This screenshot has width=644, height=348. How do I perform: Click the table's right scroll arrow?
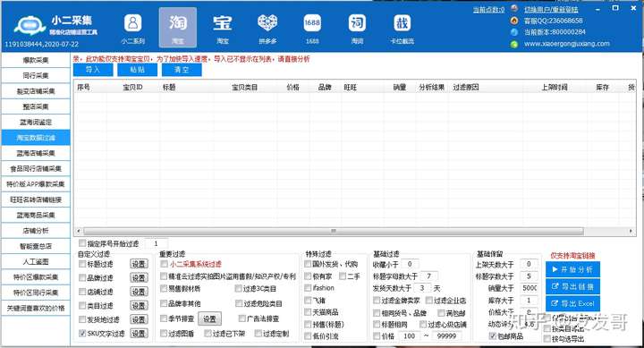click(x=631, y=231)
